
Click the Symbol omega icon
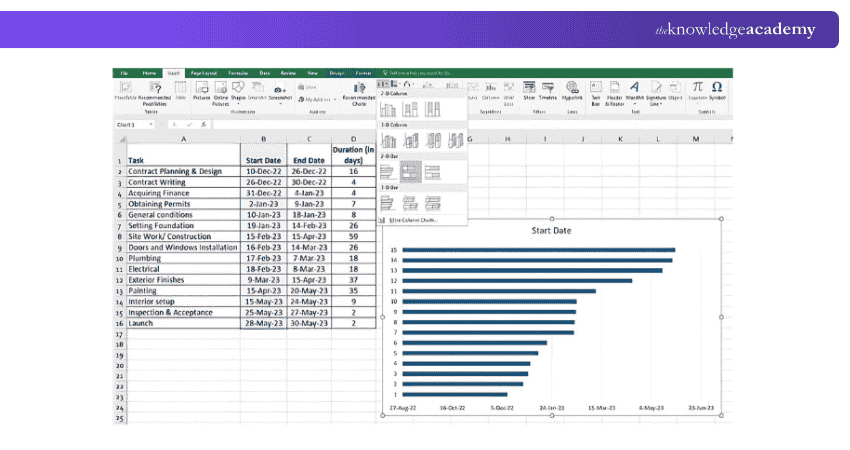click(717, 90)
